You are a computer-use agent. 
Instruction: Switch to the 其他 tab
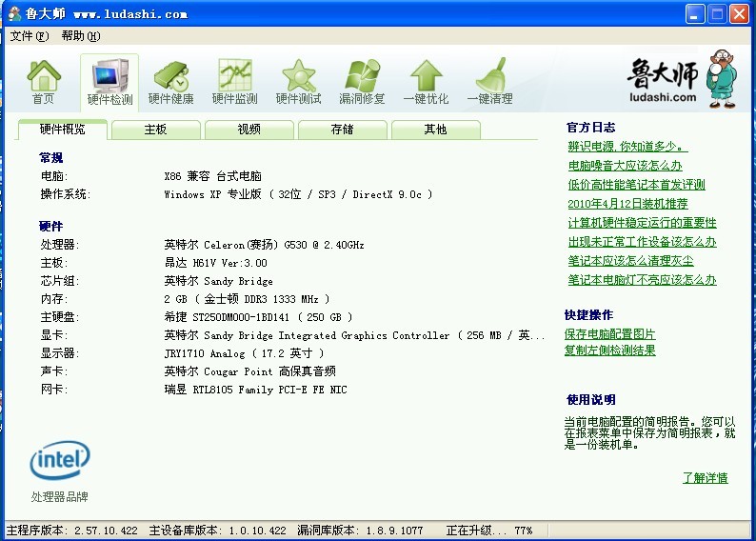[435, 130]
